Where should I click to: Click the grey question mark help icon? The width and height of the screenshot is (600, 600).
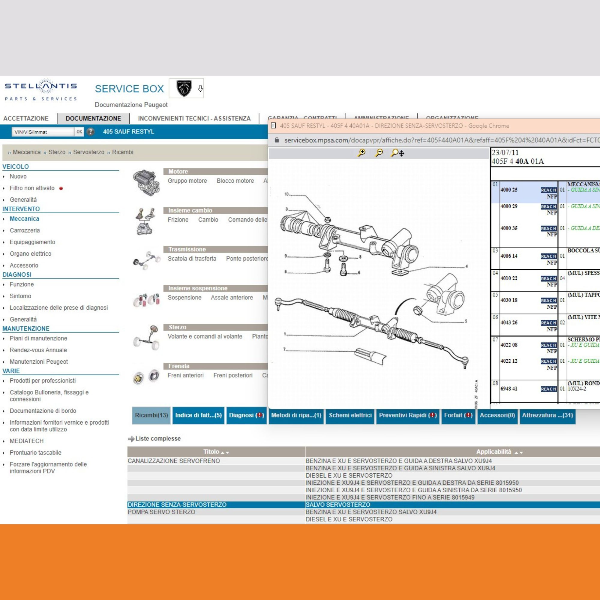point(90,132)
